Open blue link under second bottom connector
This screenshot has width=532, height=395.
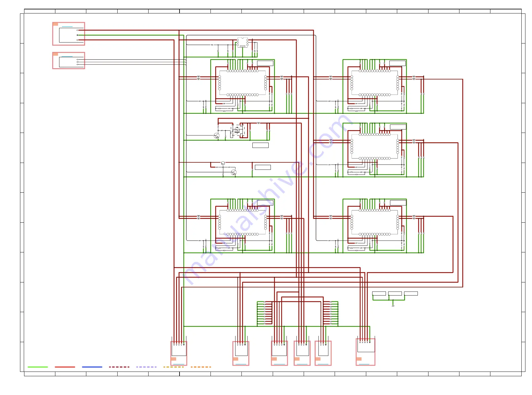point(241,364)
